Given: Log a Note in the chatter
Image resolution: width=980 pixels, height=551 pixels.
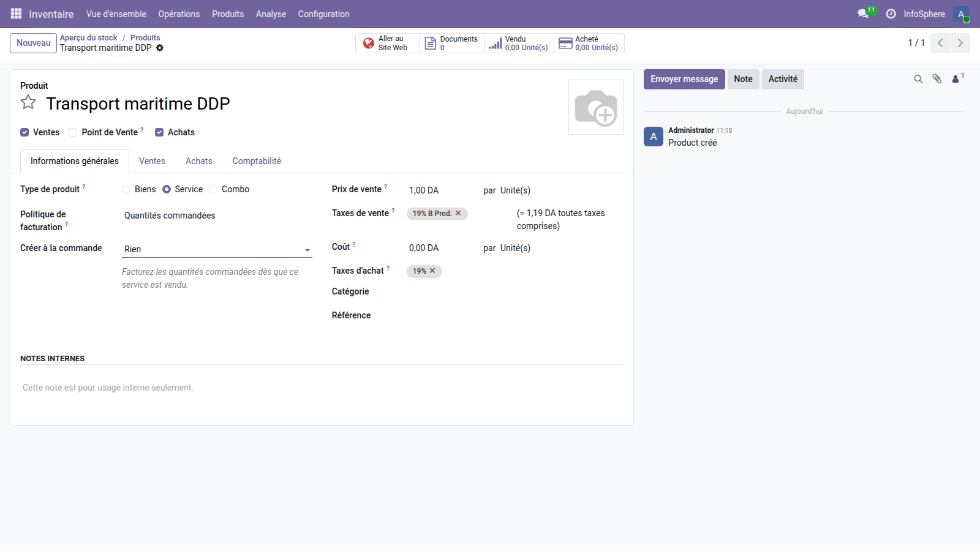Looking at the screenshot, I should (743, 79).
